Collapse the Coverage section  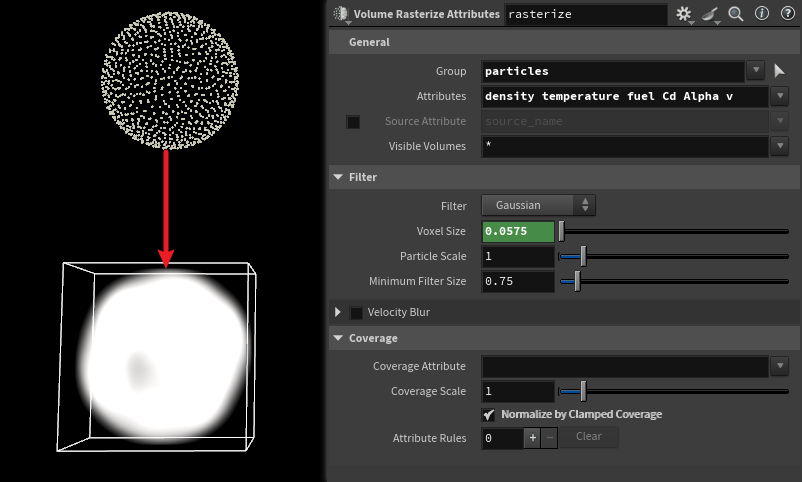click(x=338, y=338)
